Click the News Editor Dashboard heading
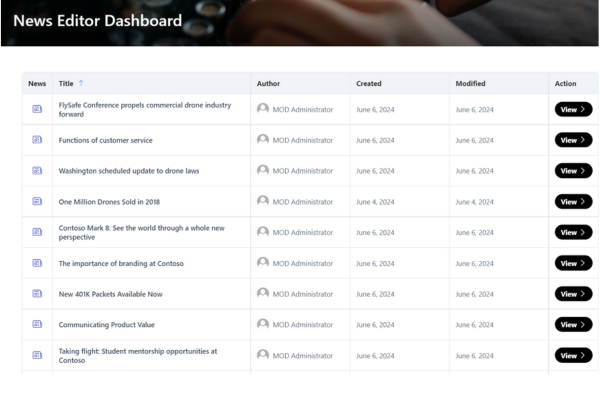600x400 pixels. (97, 21)
